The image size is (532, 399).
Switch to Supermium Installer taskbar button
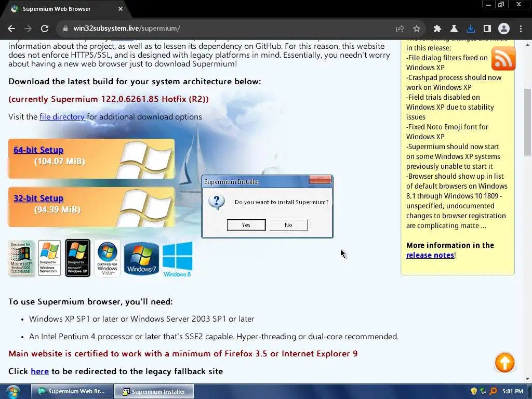154,391
